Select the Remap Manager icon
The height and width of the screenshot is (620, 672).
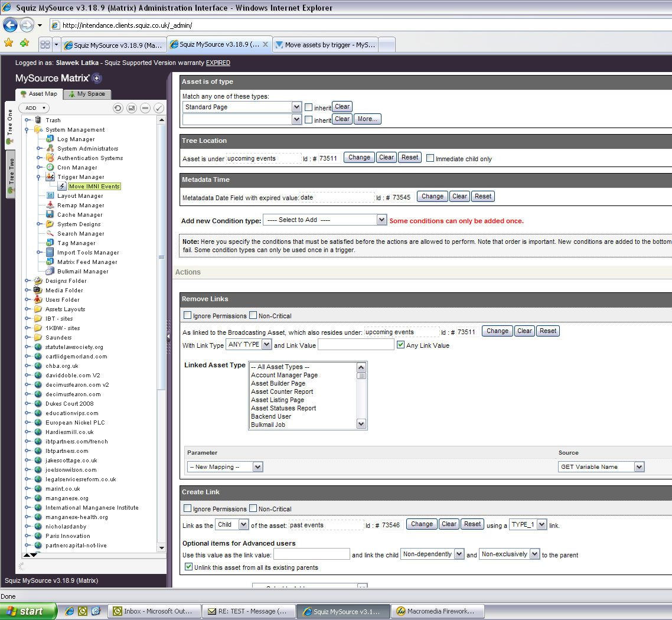pyautogui.click(x=50, y=205)
